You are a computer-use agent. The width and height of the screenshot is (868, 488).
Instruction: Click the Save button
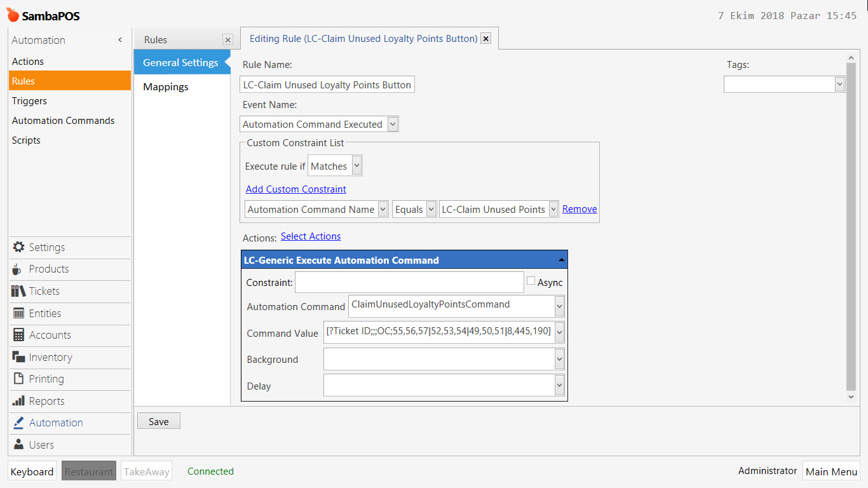pyautogui.click(x=159, y=421)
